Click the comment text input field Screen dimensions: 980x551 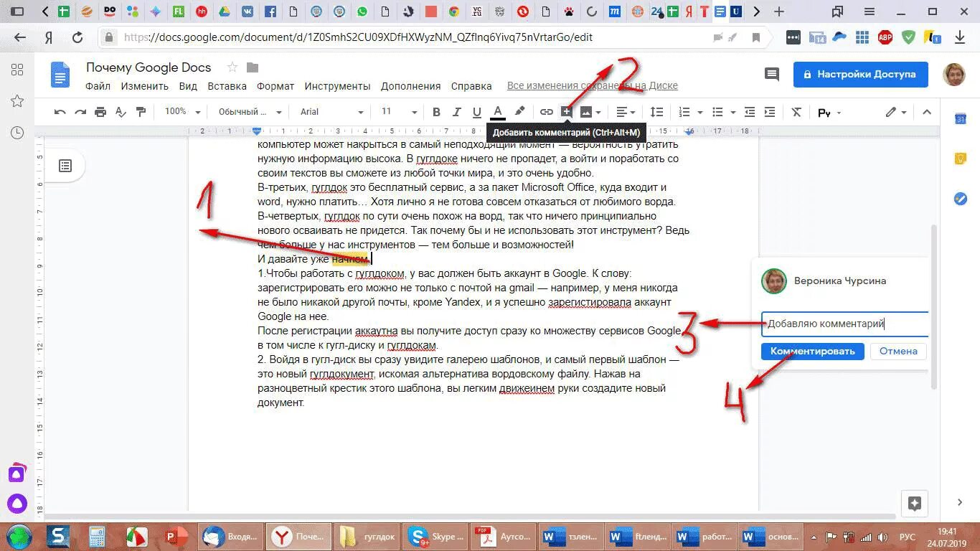pyautogui.click(x=845, y=324)
